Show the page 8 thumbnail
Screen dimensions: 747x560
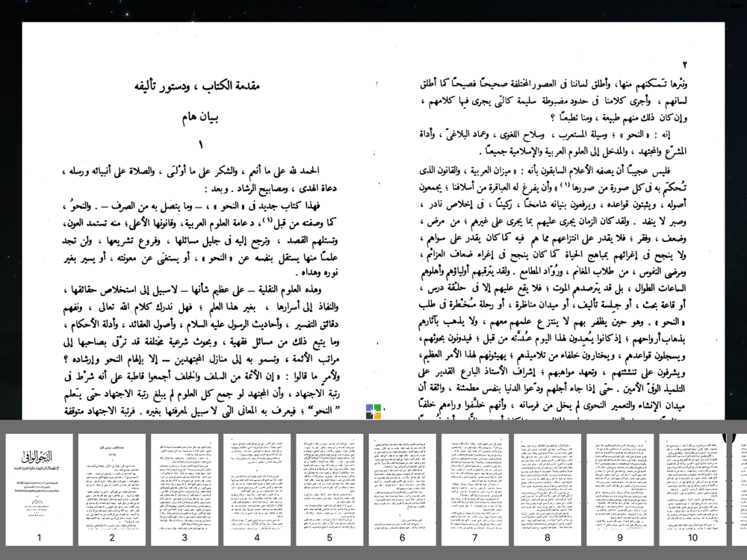548,490
